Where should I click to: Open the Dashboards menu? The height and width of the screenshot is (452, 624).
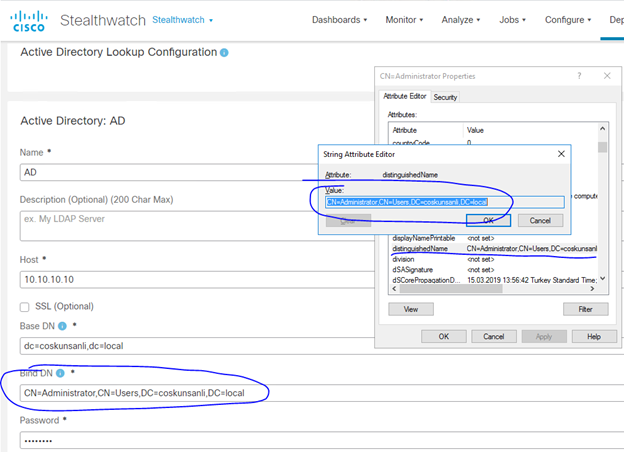339,20
